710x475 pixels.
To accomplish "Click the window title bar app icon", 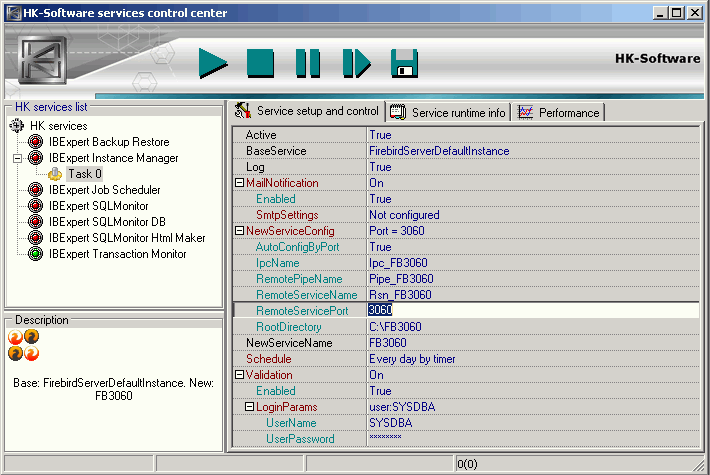I will pyautogui.click(x=14, y=13).
